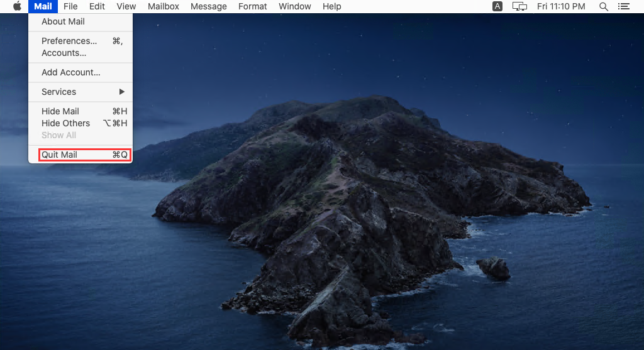Open the Edit menu

[97, 6]
